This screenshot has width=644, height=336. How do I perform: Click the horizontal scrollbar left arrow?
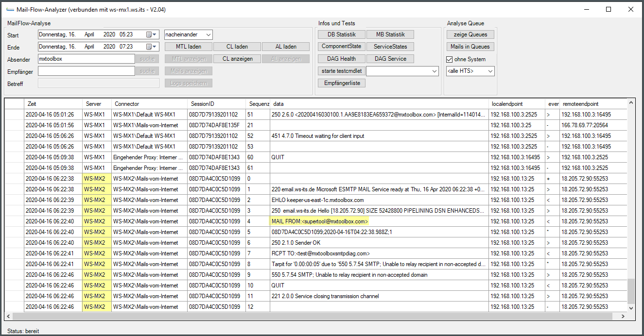click(9, 316)
